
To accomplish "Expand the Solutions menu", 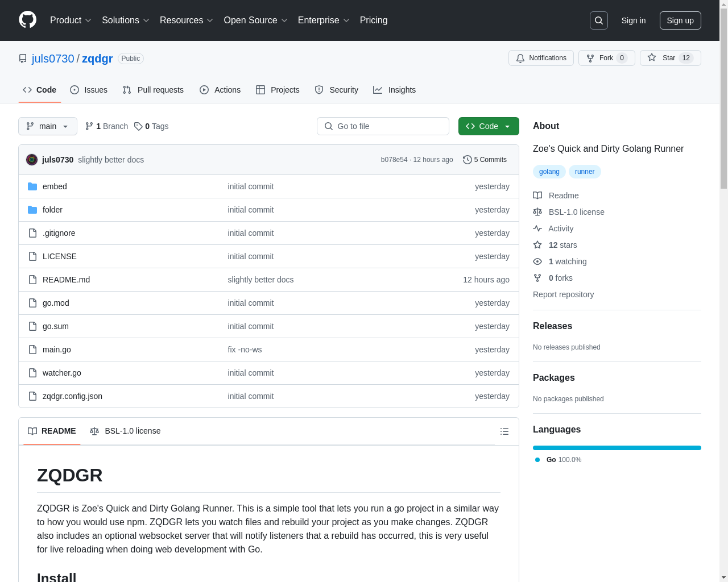I will click(126, 20).
